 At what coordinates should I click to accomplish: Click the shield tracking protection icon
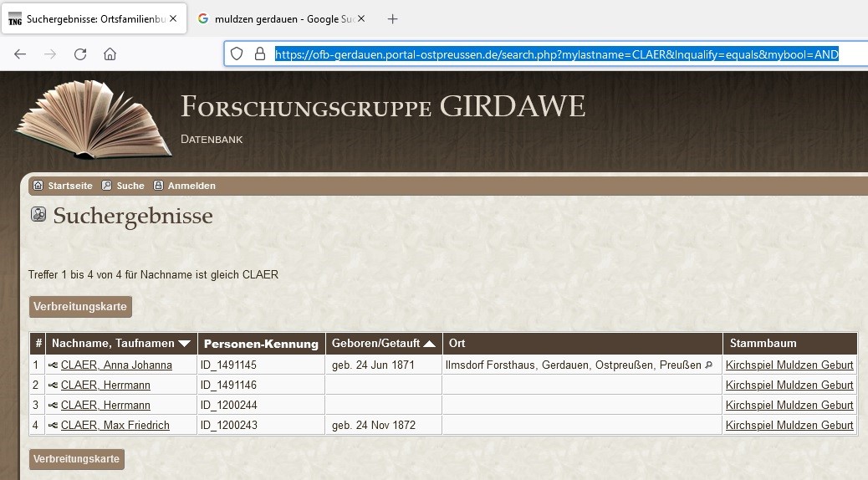pos(237,54)
